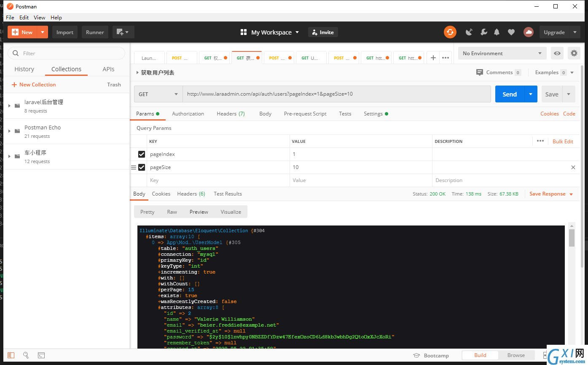Open Bulk Edit for params
588x365 pixels.
point(563,141)
